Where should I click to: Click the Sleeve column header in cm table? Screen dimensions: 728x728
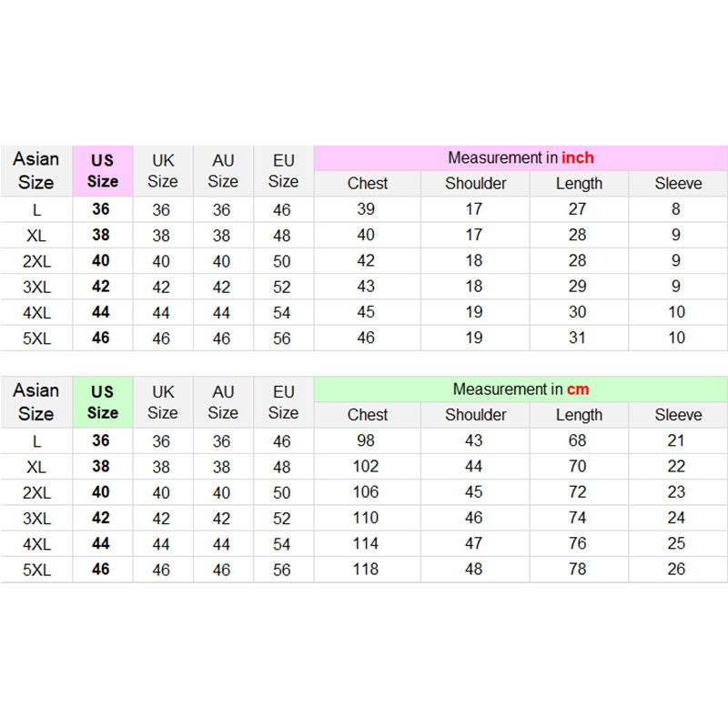[678, 415]
